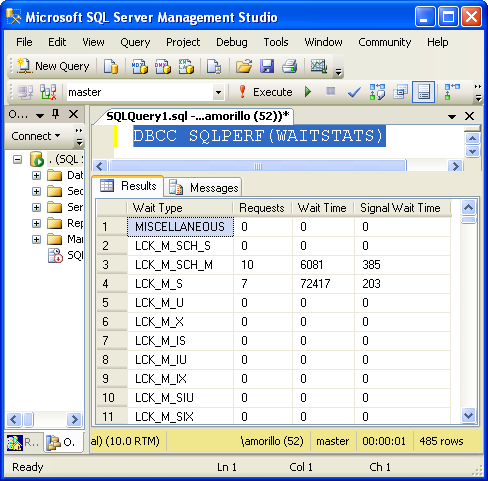The width and height of the screenshot is (488, 481).
Task: Open Database Engine Query icon
Action: click(111, 66)
